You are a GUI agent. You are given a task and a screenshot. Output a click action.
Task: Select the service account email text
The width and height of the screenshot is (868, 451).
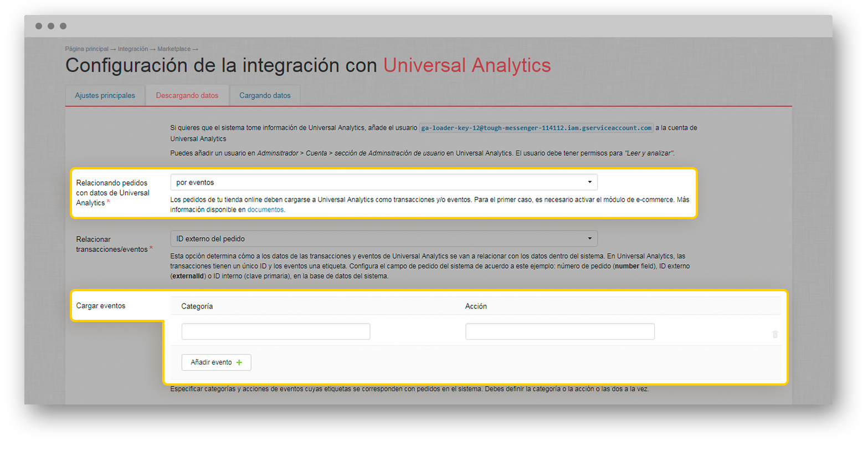pyautogui.click(x=536, y=128)
